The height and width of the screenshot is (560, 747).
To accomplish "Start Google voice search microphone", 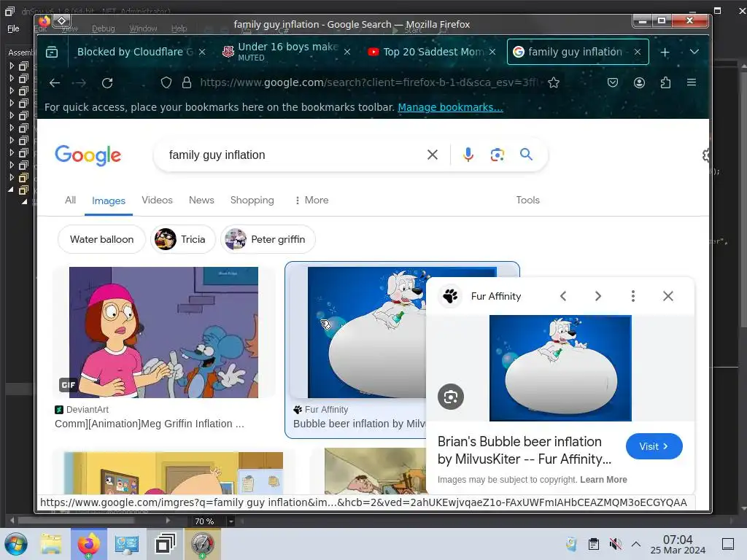I will tap(468, 155).
